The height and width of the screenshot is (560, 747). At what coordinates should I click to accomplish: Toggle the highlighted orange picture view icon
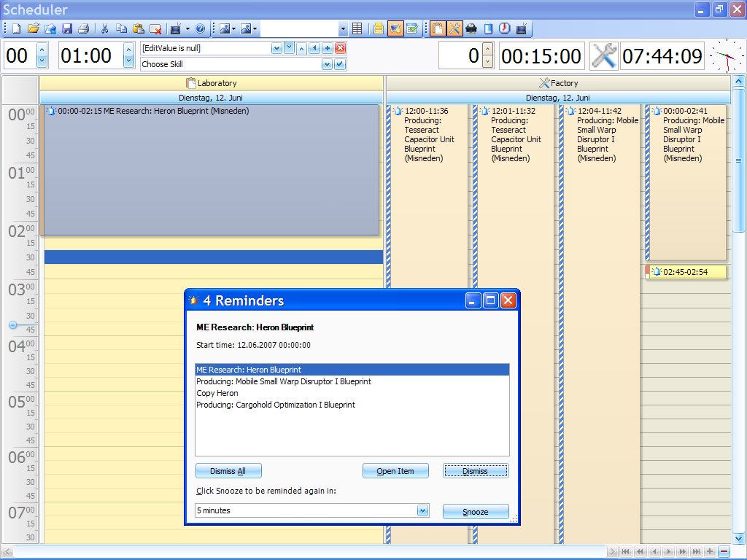(395, 29)
